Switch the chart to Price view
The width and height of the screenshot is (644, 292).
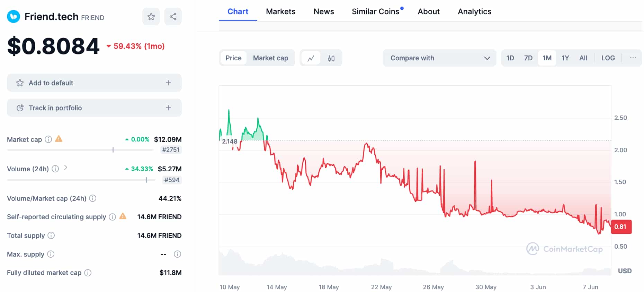[x=233, y=58]
